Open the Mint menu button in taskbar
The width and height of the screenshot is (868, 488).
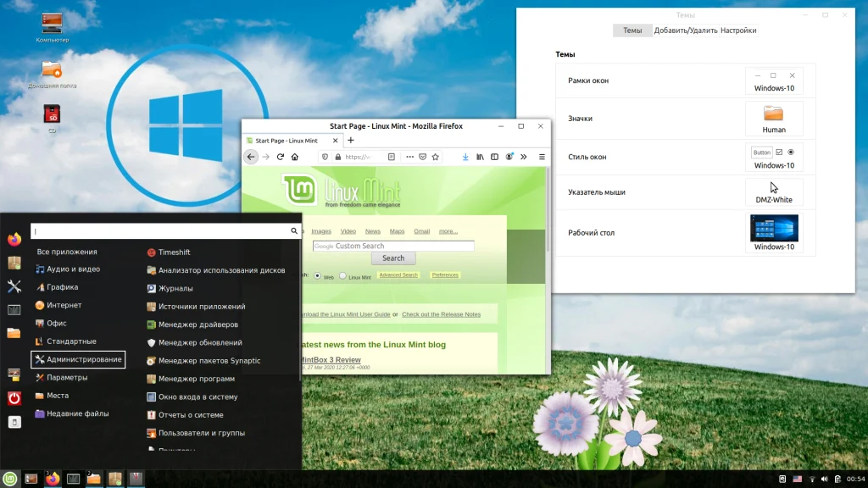click(10, 479)
